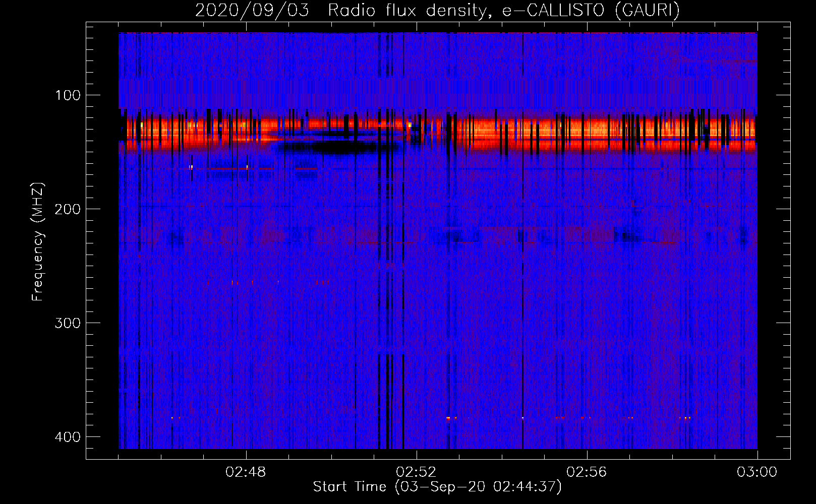Image resolution: width=816 pixels, height=504 pixels.
Task: Click the '02:56' time tick label
Action: pos(587,472)
